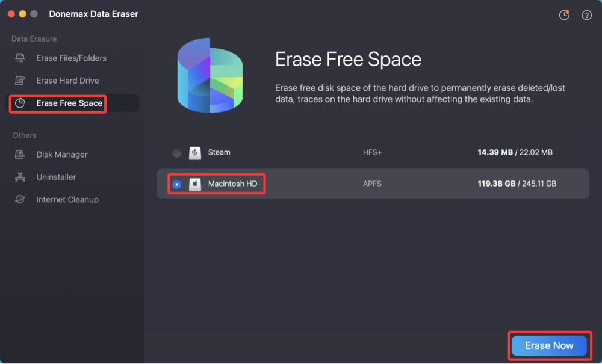Click the Steam drive icon
This screenshot has width=602, height=364.
coord(195,152)
